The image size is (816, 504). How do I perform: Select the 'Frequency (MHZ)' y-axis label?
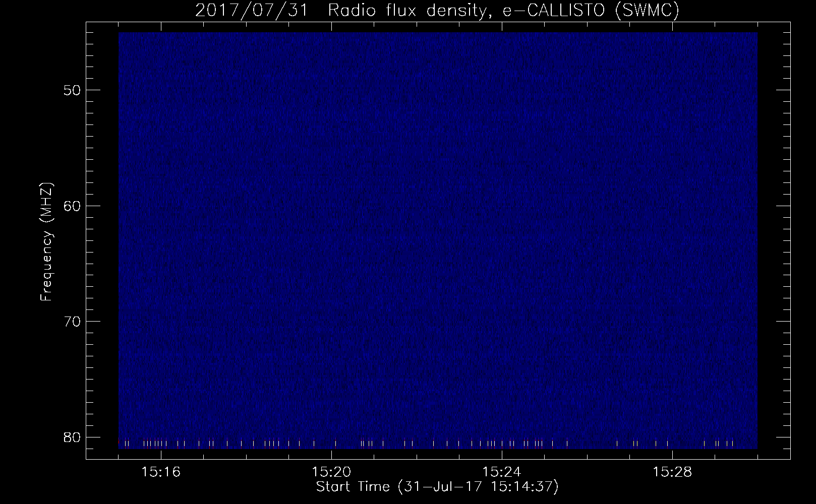[46, 242]
